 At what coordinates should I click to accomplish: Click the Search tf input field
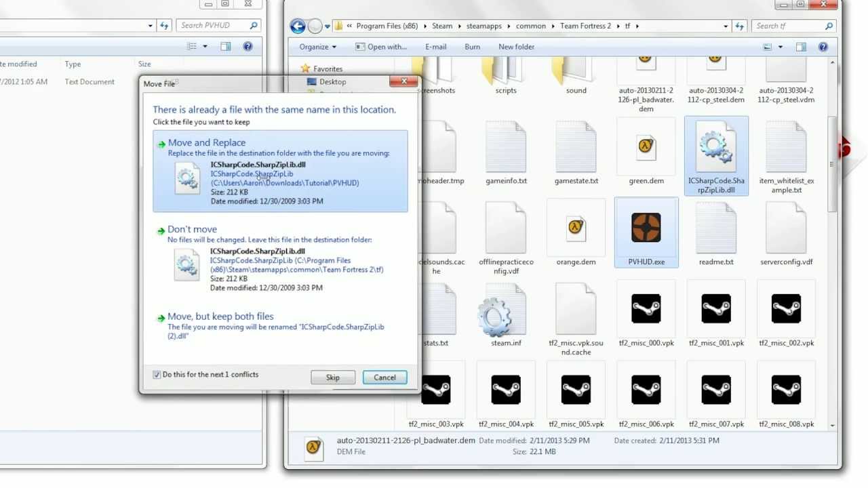[793, 26]
